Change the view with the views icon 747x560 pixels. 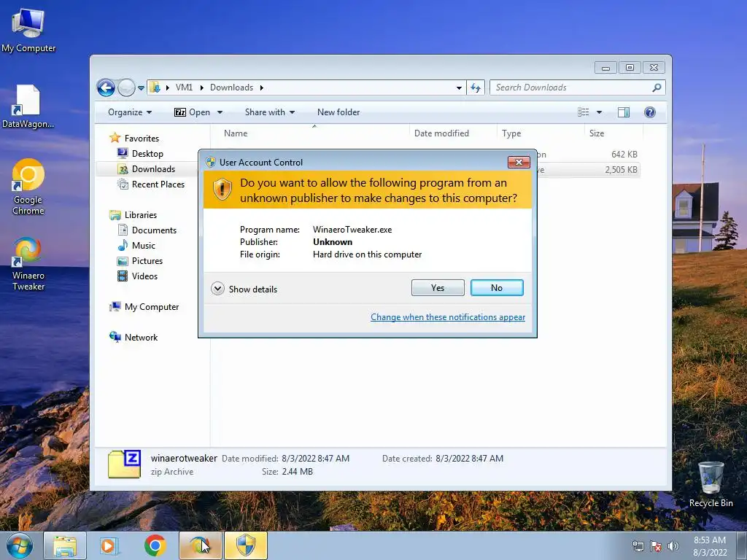point(583,112)
